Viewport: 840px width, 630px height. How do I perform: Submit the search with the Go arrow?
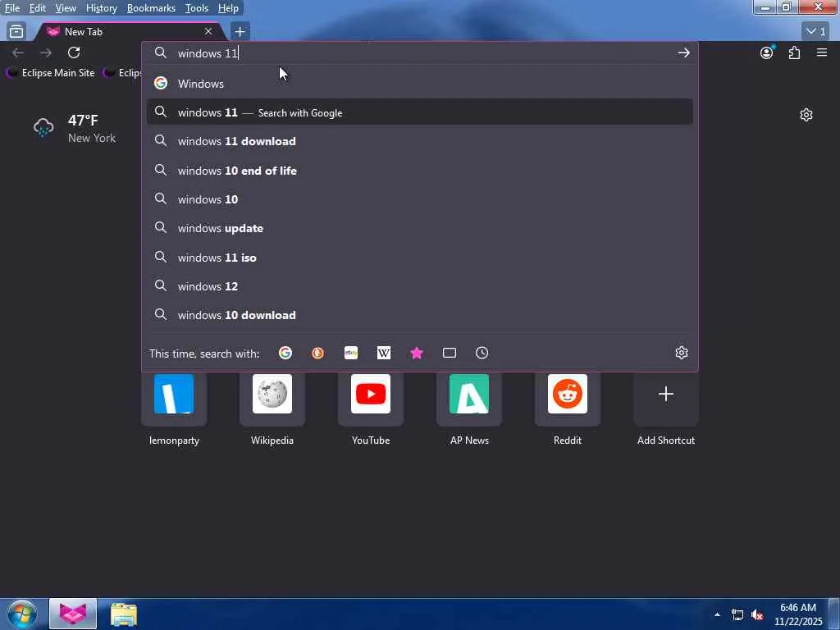tap(683, 52)
